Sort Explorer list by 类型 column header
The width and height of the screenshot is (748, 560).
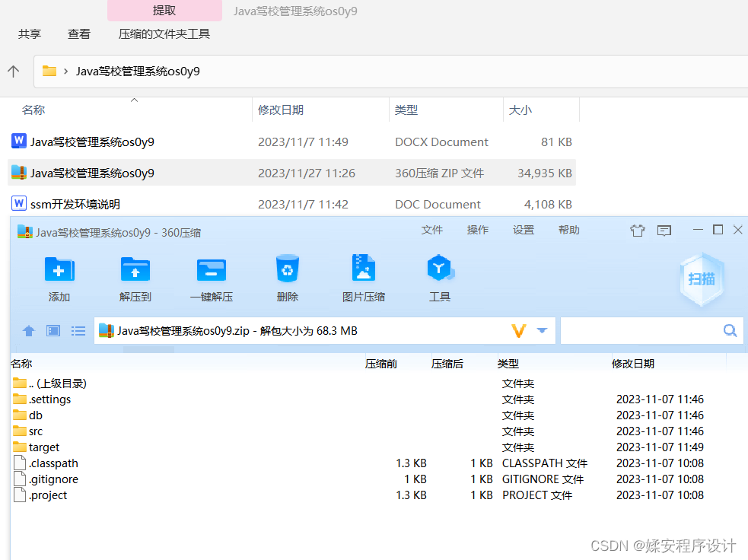pos(406,110)
